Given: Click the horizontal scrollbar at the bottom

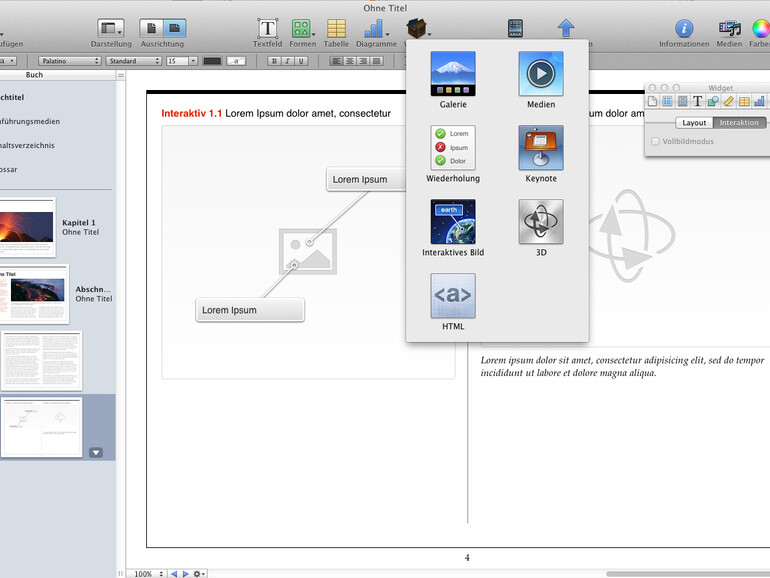Looking at the screenshot, I should (x=688, y=574).
